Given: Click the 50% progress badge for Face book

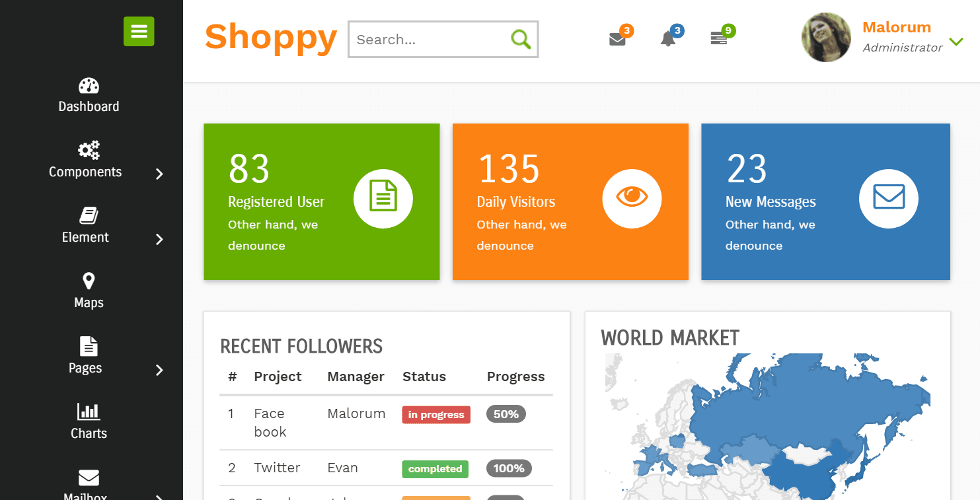Looking at the screenshot, I should (x=506, y=413).
